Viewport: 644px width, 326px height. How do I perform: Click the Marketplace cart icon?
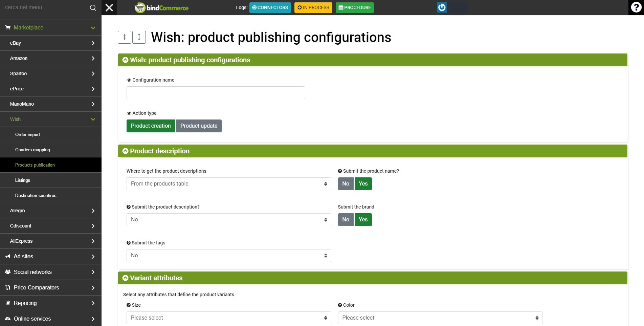coord(8,27)
